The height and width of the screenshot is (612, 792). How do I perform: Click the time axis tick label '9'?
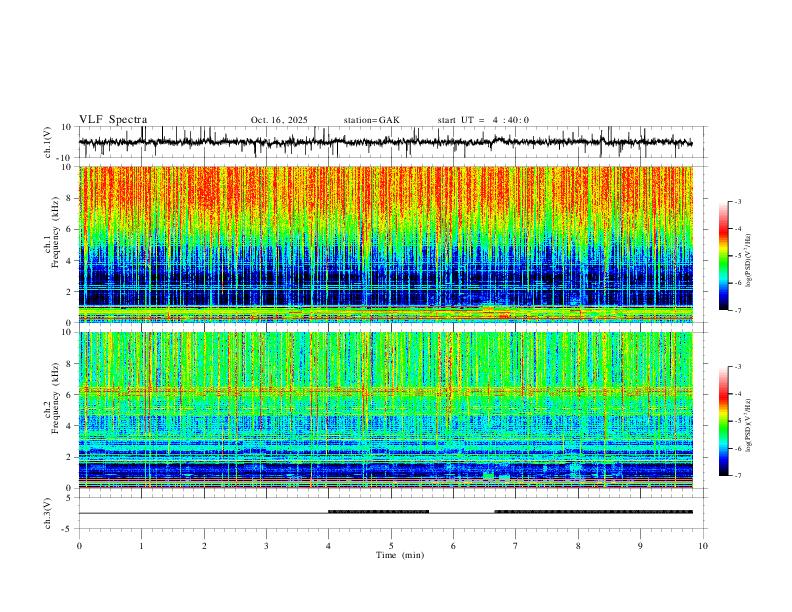point(640,546)
